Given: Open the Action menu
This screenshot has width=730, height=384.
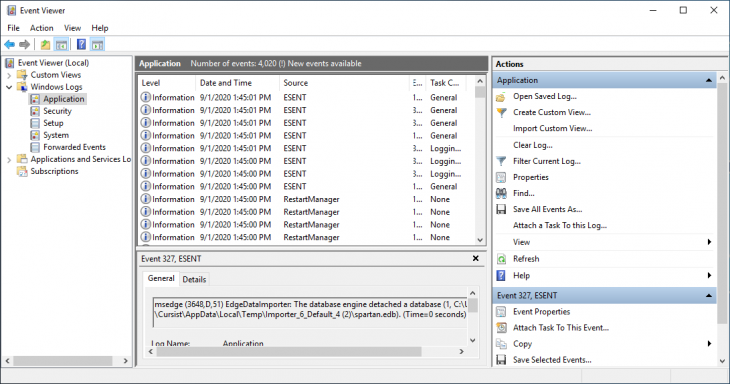Looking at the screenshot, I should tap(41, 28).
